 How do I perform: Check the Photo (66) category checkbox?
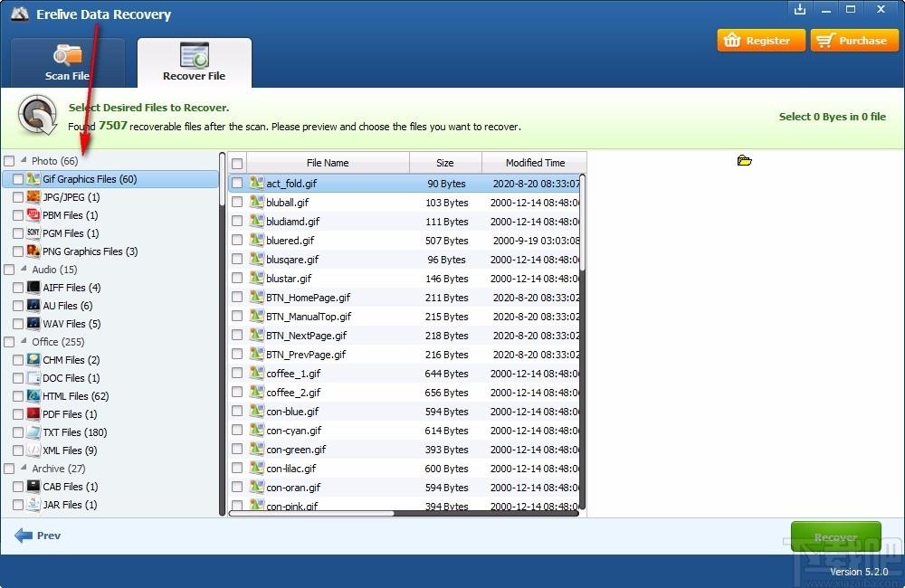[x=9, y=161]
